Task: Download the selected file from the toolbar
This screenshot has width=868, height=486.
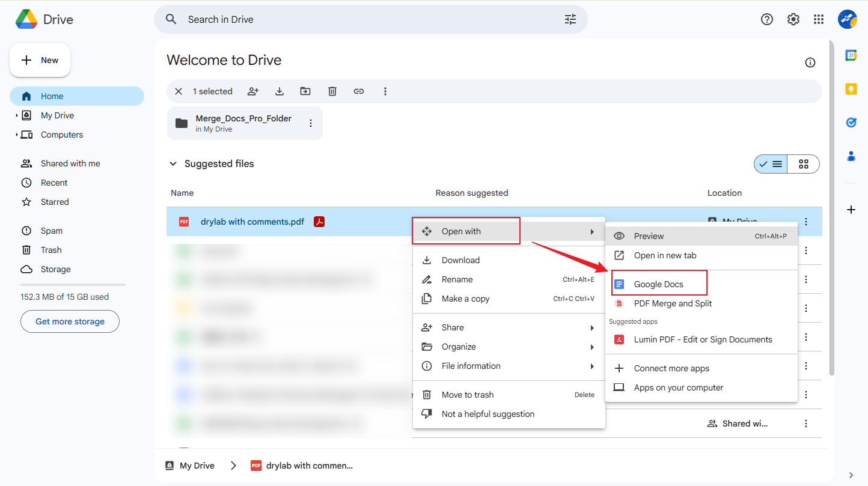Action: pos(279,91)
